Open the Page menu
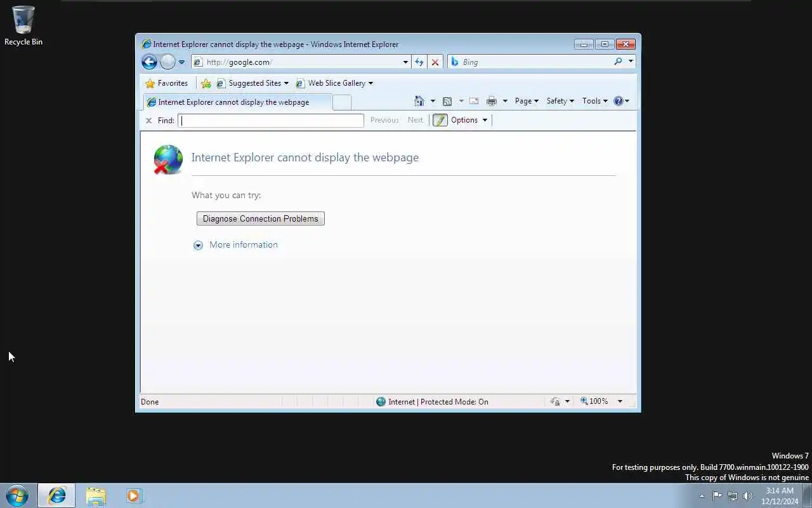 (x=527, y=101)
